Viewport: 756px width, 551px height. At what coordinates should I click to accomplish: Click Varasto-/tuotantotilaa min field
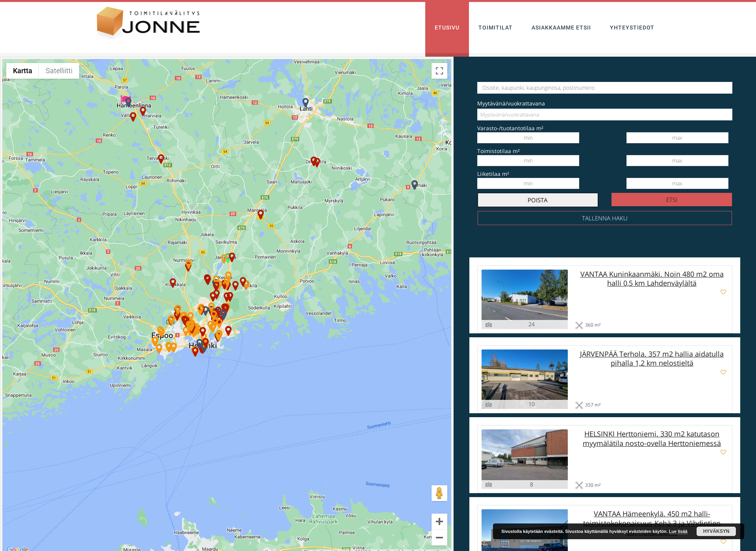point(528,138)
